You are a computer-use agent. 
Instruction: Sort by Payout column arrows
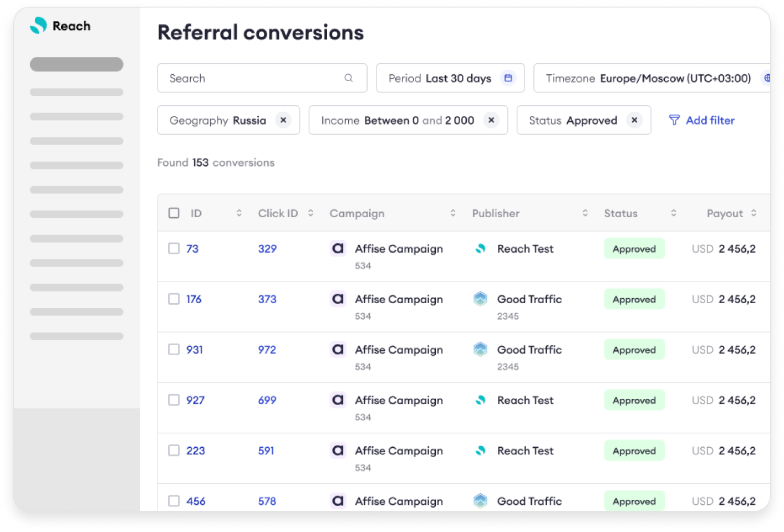pos(754,213)
